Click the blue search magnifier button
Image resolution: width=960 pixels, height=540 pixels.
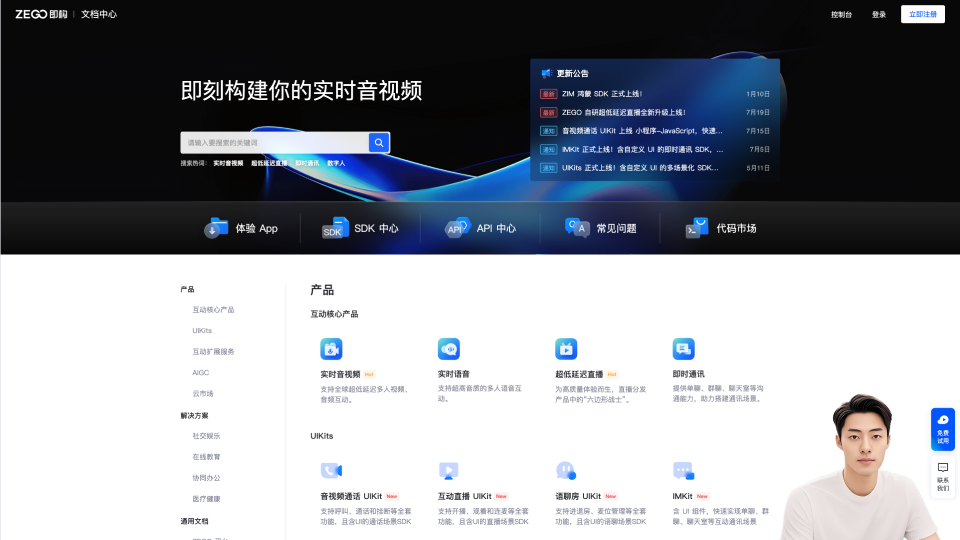click(x=379, y=143)
